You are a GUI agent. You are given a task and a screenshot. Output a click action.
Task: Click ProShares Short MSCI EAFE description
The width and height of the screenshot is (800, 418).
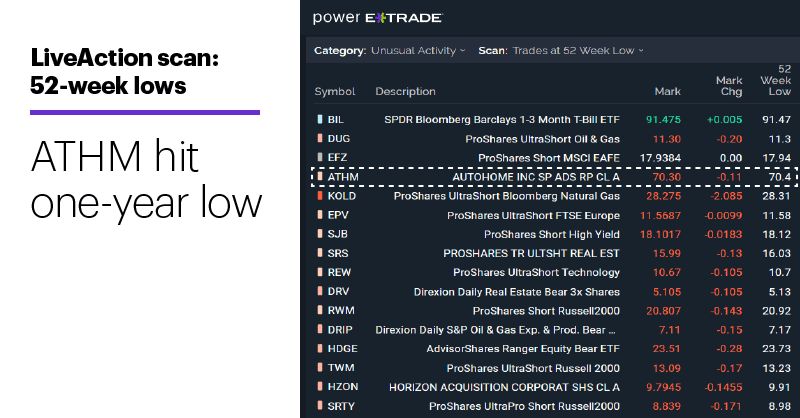click(x=549, y=158)
